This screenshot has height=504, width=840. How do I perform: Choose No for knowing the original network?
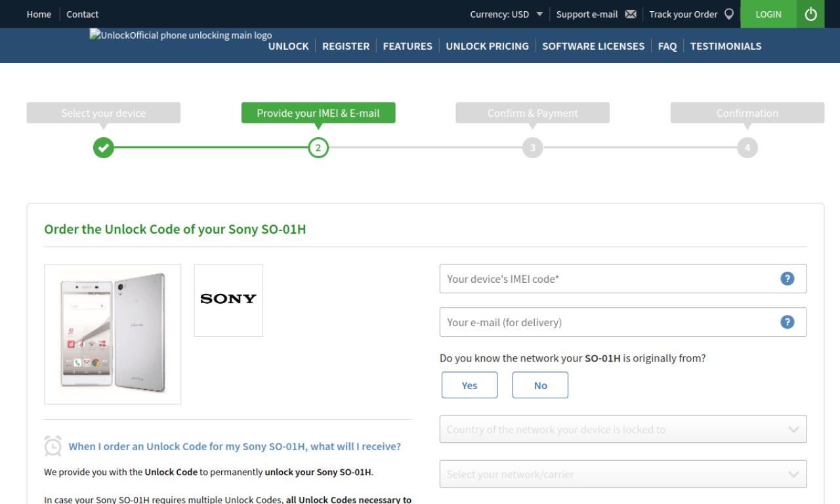pos(540,385)
